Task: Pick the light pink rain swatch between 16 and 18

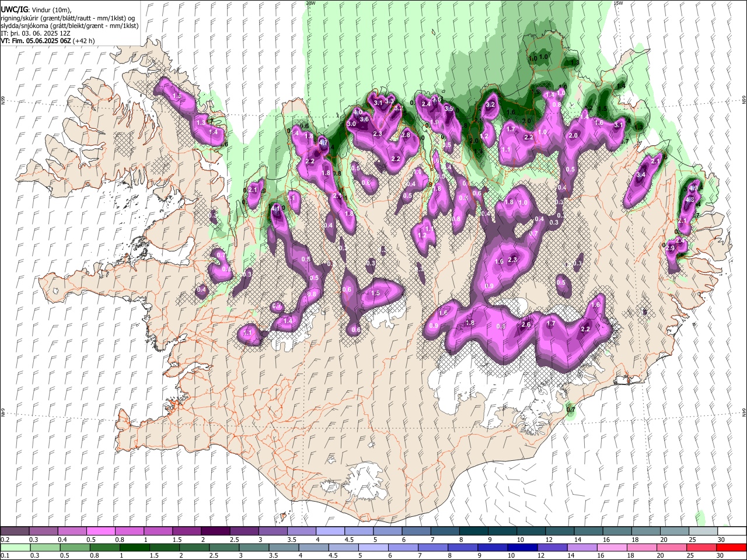Action: pyautogui.click(x=612, y=548)
